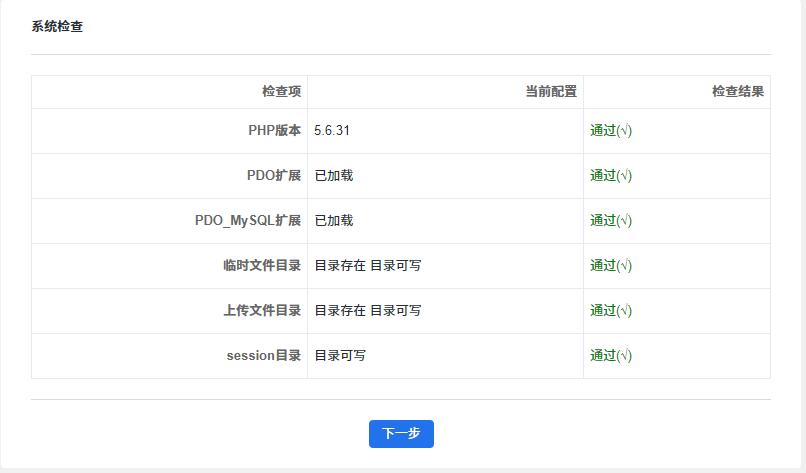This screenshot has height=473, width=806.
Task: Click the PDO_MySQL扩展 row label
Action: tap(248, 221)
